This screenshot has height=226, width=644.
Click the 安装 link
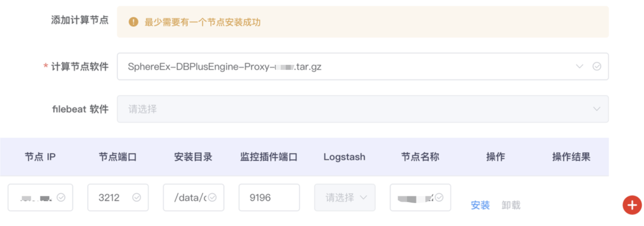(480, 205)
